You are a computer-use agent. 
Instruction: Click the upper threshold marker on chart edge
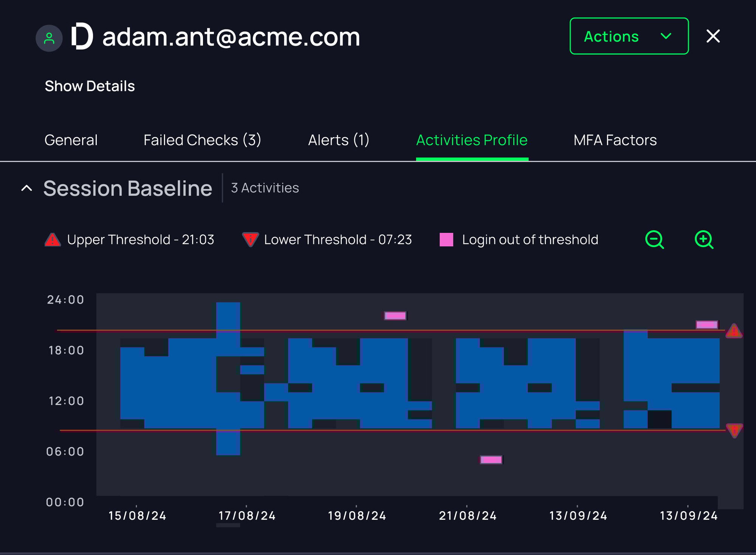pyautogui.click(x=734, y=331)
